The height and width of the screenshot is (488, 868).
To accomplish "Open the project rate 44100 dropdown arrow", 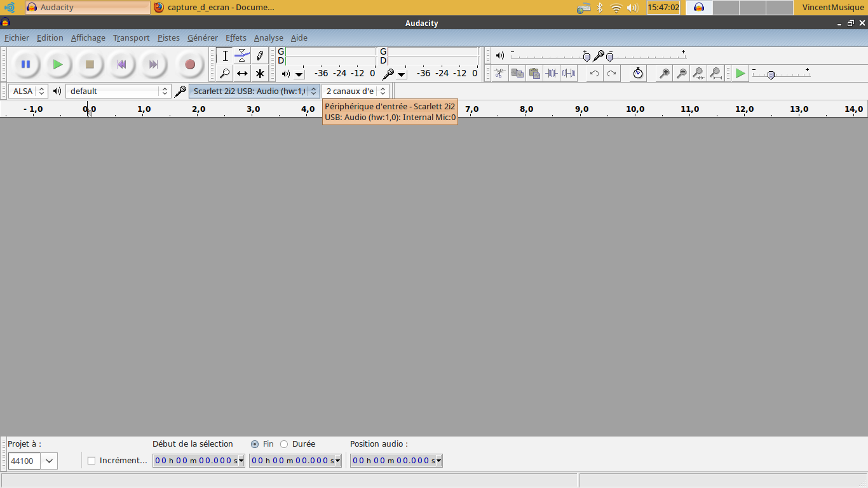I will [50, 461].
